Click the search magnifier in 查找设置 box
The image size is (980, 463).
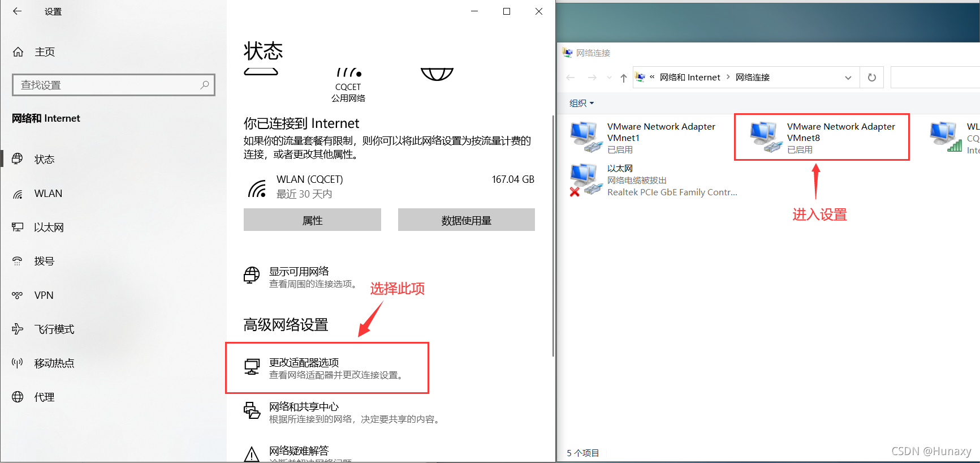coord(205,85)
